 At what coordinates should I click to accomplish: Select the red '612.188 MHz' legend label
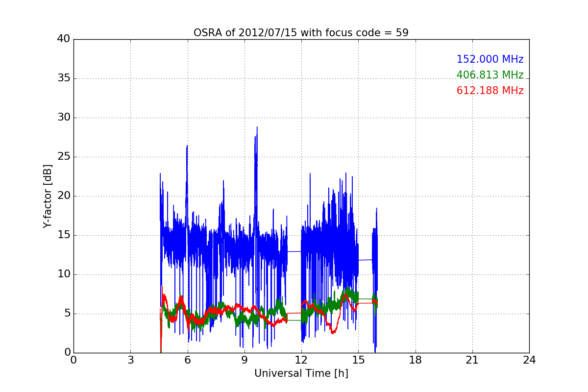point(490,91)
